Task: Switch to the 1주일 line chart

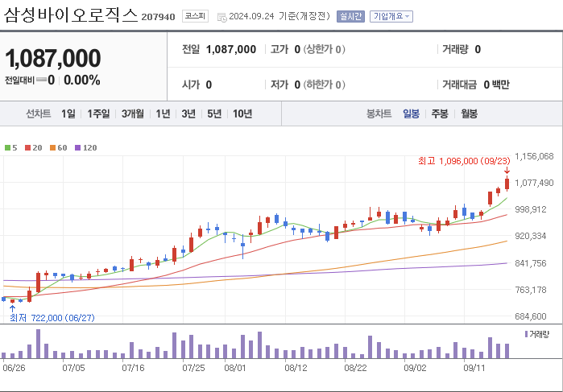Action: coord(99,113)
